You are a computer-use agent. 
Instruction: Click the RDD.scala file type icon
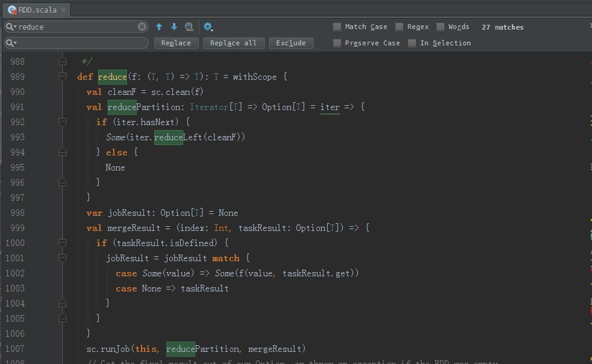pos(12,10)
